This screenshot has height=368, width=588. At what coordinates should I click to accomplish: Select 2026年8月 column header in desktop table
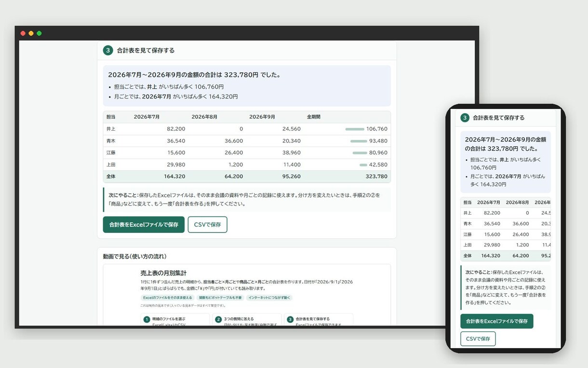(x=205, y=117)
